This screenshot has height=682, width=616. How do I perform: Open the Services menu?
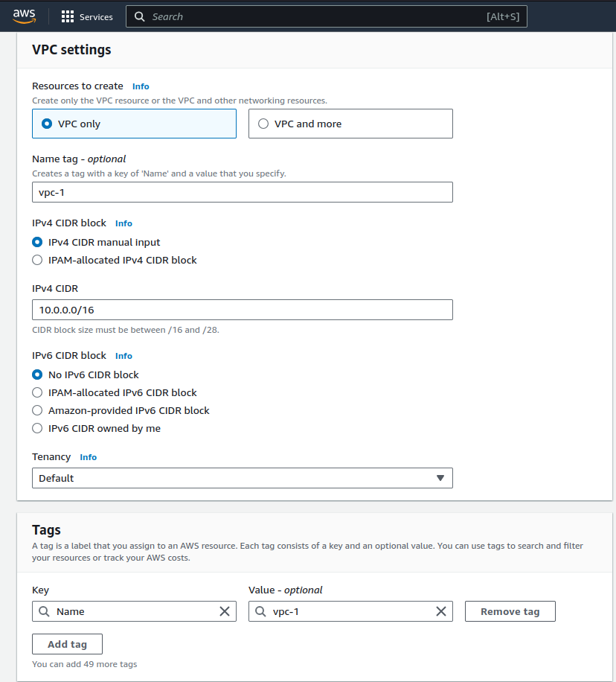click(x=96, y=16)
